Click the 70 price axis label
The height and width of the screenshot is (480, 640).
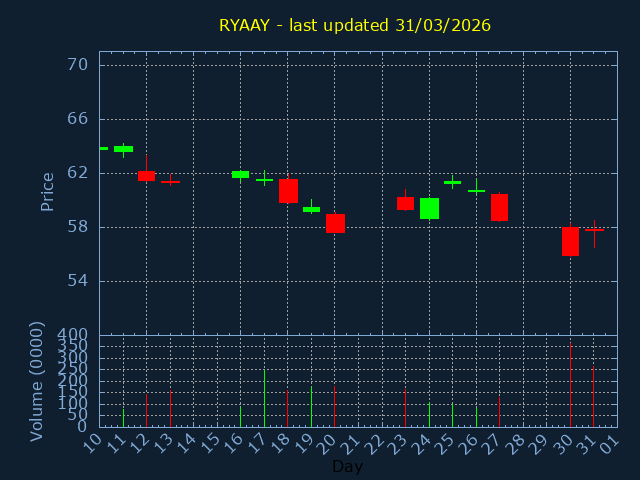pyautogui.click(x=78, y=65)
